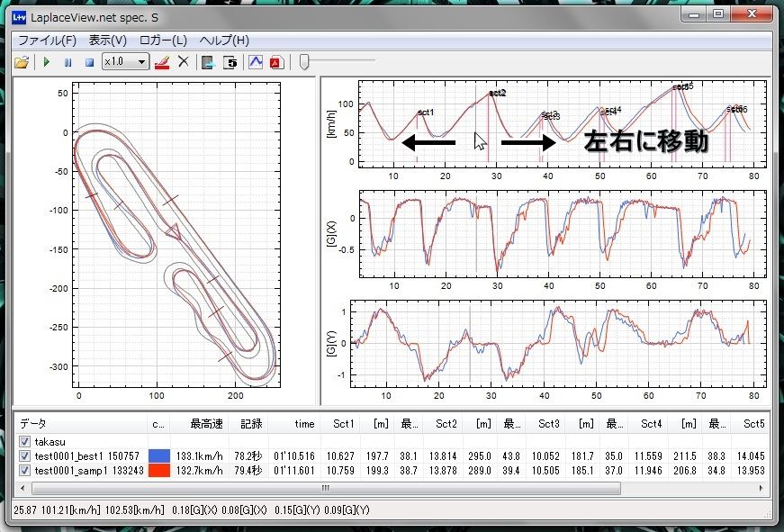Maximize the LaplaceView.net window
784x532 pixels.
point(718,14)
